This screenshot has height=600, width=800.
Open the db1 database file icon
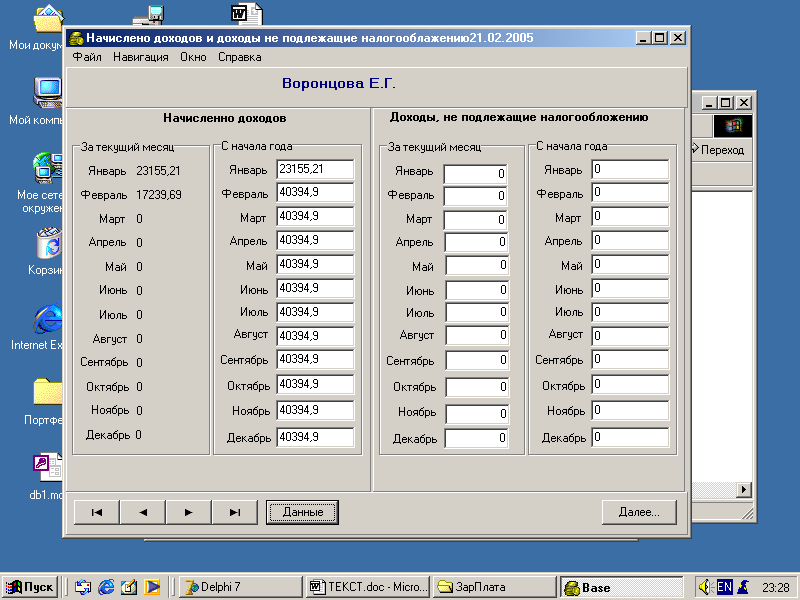coord(47,467)
